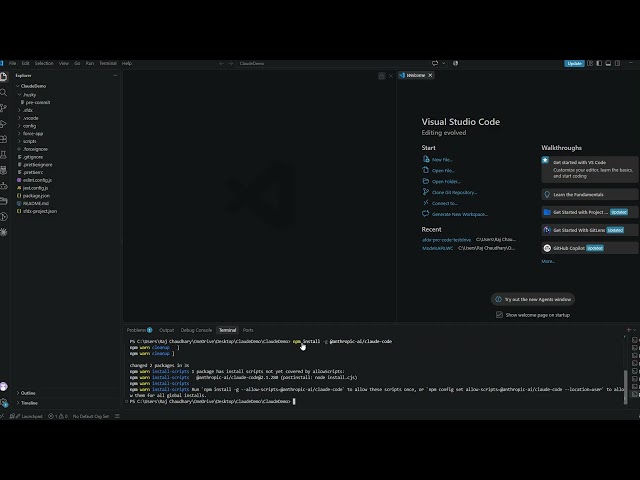Click More... under Walkthroughs
This screenshot has height=480, width=640.
[x=548, y=261]
